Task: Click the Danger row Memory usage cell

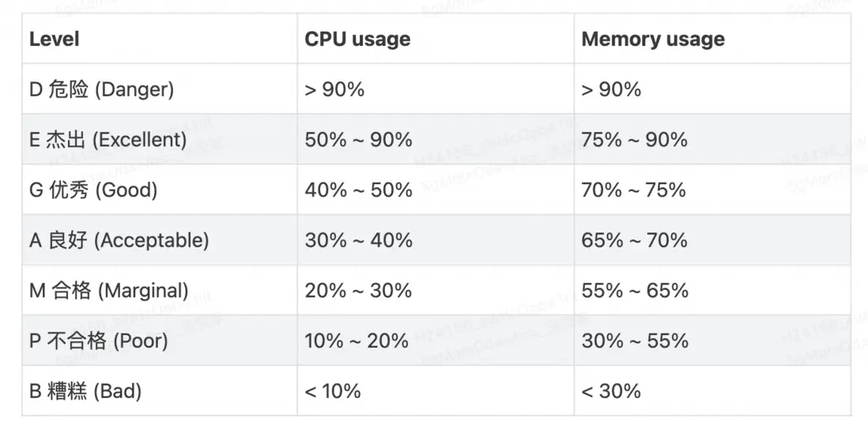Action: click(x=611, y=89)
